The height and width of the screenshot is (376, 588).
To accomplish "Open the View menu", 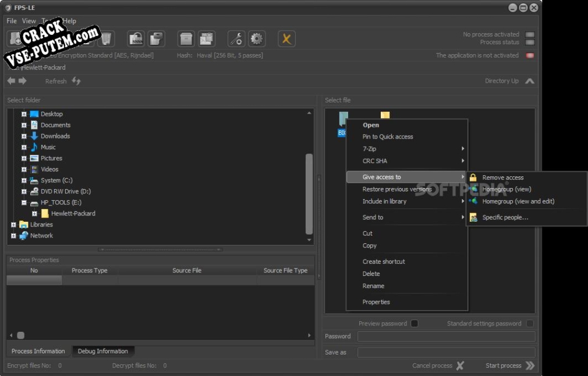I will click(x=29, y=21).
